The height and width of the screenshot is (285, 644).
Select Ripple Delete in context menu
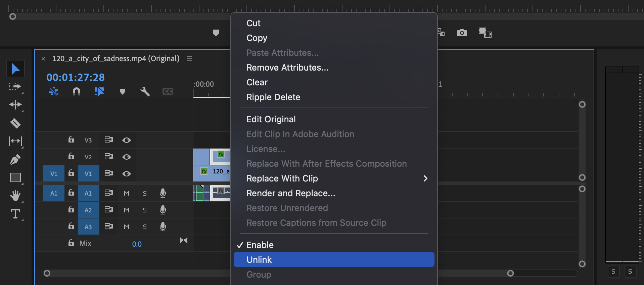pyautogui.click(x=273, y=97)
